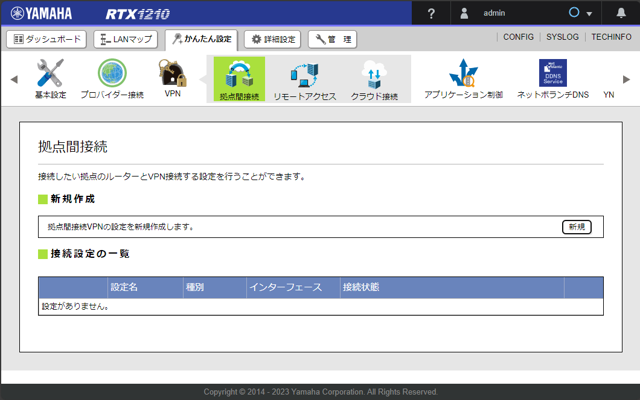Image resolution: width=640 pixels, height=400 pixels.
Task: Switch to the LANマップ tab
Action: [x=126, y=39]
